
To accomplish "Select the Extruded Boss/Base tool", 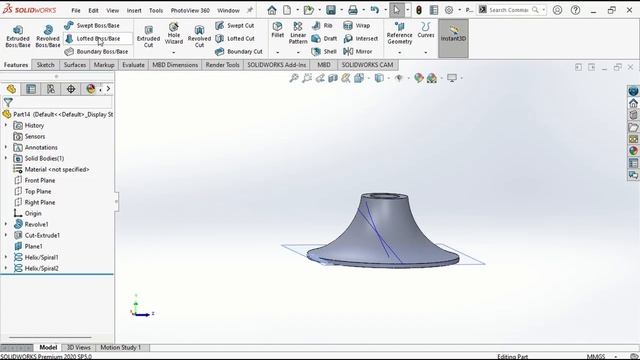I will pos(18,37).
